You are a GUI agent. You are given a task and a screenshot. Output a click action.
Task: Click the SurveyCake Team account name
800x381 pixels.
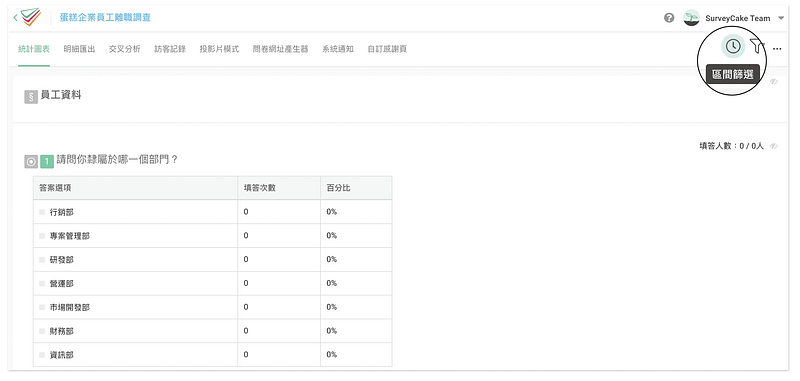point(737,18)
